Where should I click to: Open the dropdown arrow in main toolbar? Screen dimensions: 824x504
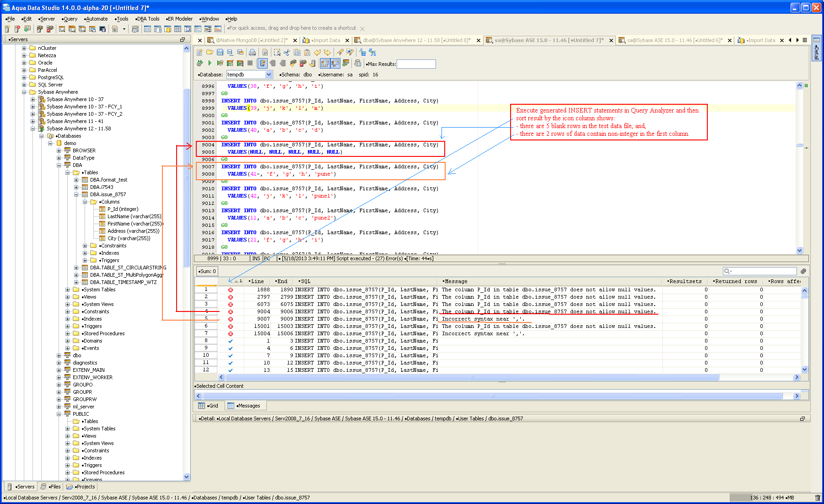point(124,29)
